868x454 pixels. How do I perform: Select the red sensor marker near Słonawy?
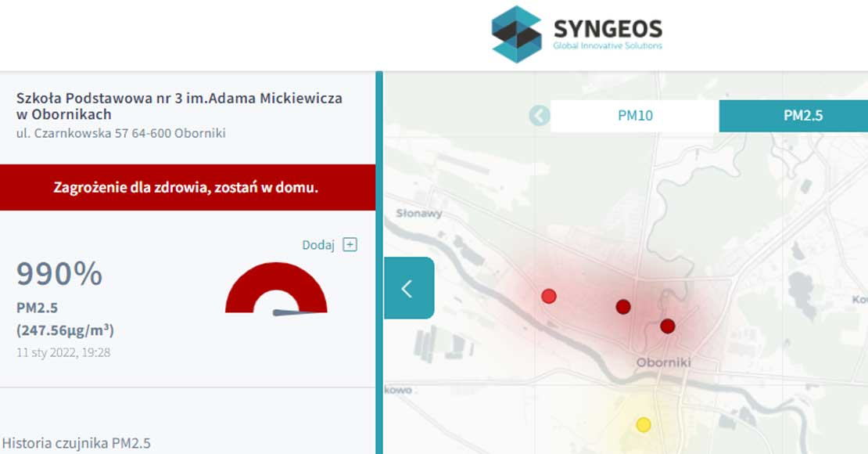pyautogui.click(x=550, y=295)
